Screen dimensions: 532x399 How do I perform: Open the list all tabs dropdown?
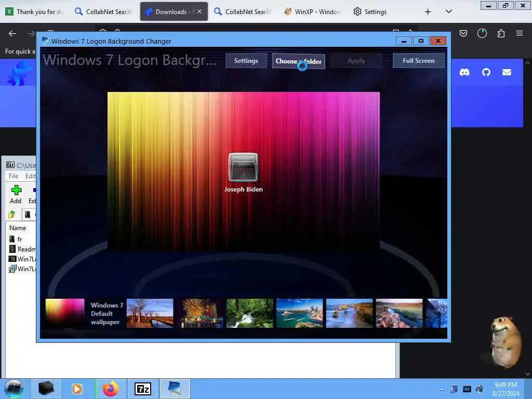(448, 12)
